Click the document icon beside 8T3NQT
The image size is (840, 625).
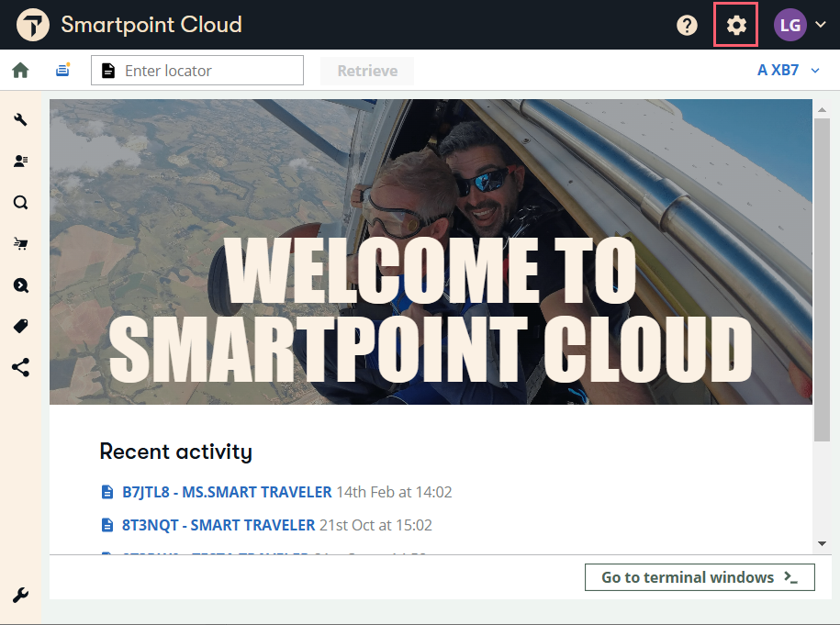point(107,525)
